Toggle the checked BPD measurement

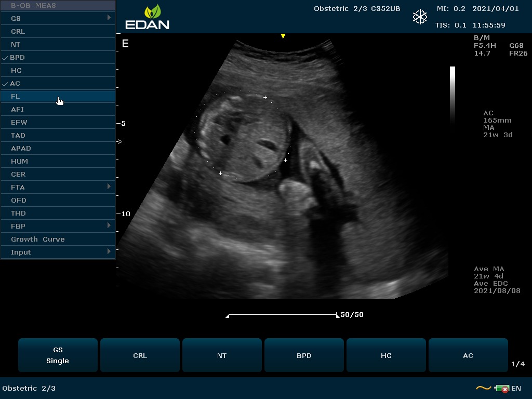point(17,57)
